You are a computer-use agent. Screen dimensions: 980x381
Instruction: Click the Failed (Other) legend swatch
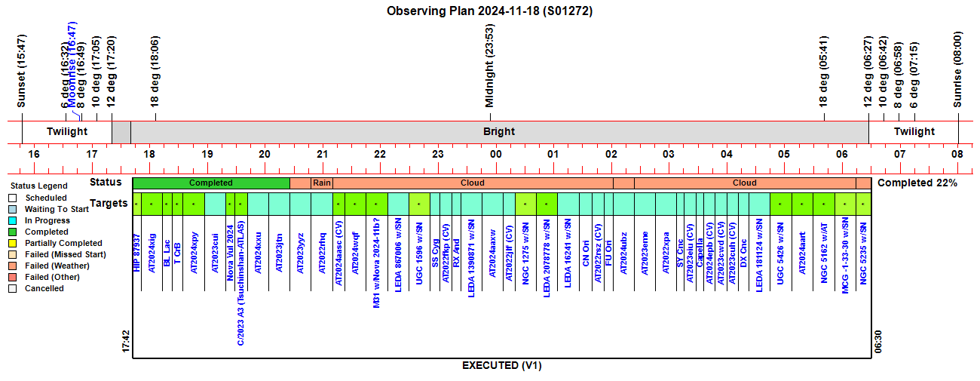(12, 277)
